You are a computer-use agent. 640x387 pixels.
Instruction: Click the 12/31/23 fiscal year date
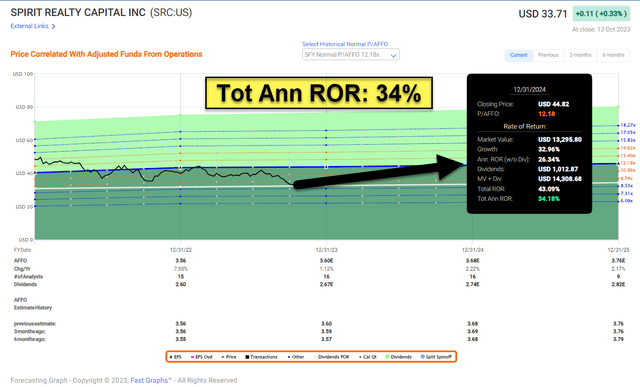click(x=327, y=249)
